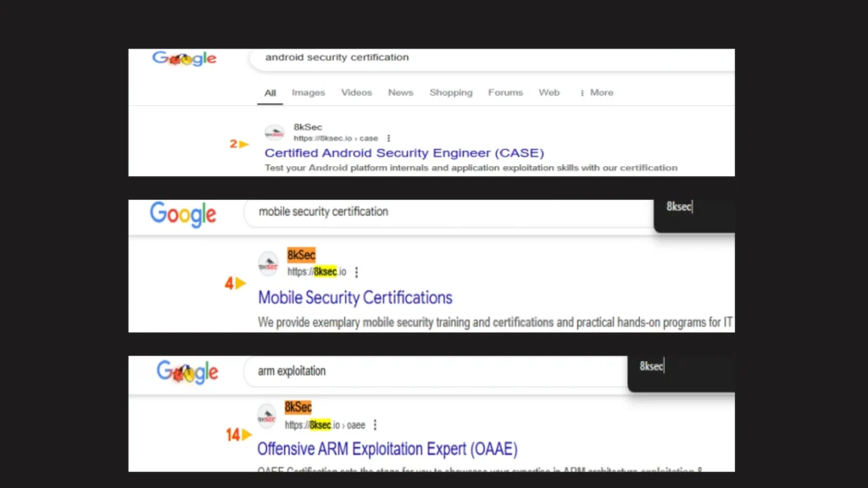This screenshot has width=868, height=488.
Task: Open Offensive ARM Exploitation Expert (OAAE) link
Action: click(x=387, y=449)
